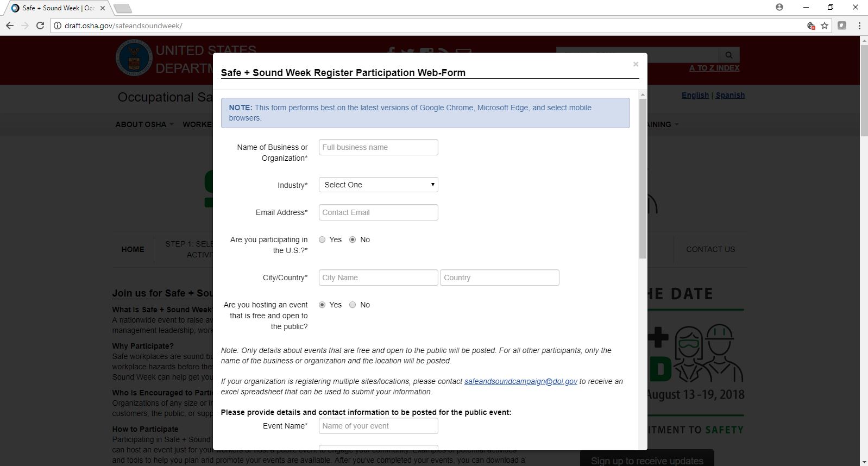Go back with the browser back arrow
Image resolution: width=868 pixels, height=466 pixels.
[9, 26]
